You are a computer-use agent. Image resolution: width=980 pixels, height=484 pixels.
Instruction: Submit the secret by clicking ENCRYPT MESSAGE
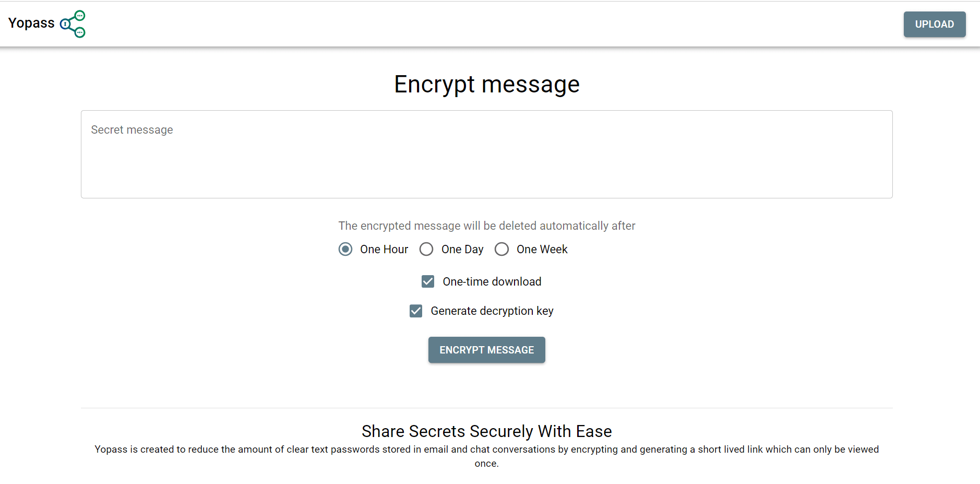[x=486, y=350]
